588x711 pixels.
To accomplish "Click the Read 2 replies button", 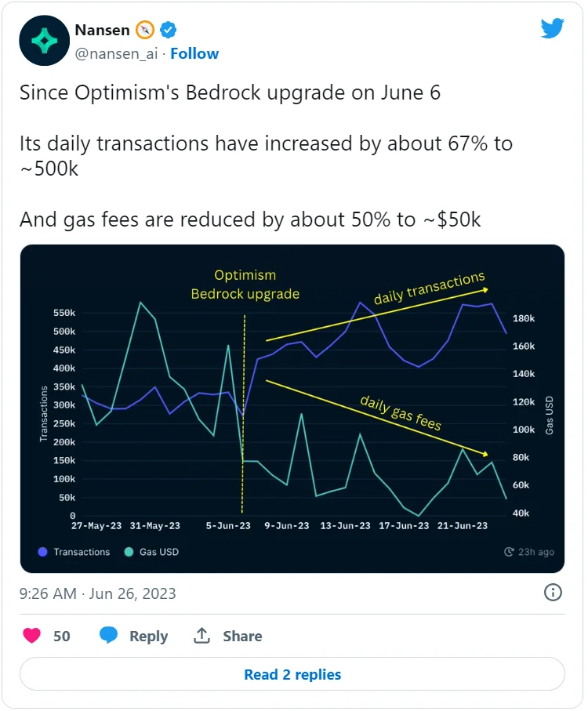I will [x=292, y=674].
